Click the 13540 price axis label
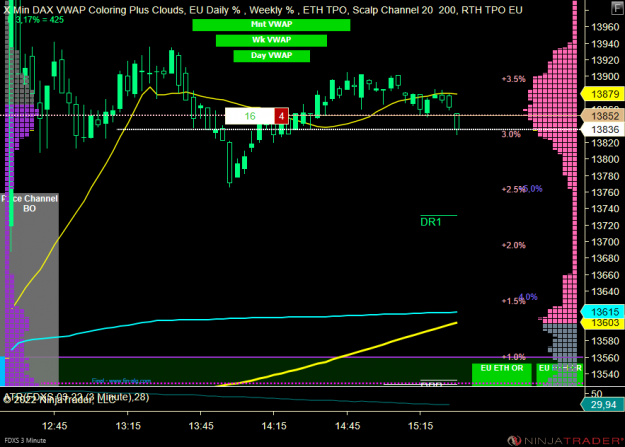Screen dimensions: 625x447 605,374
